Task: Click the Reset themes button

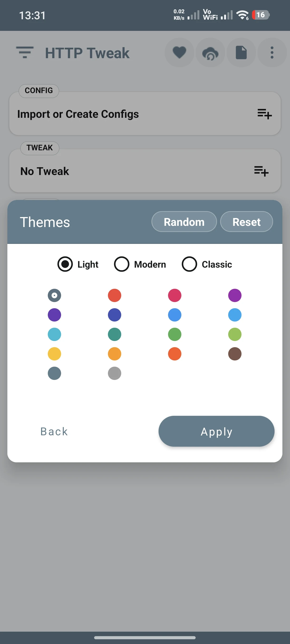Action: 246,222
